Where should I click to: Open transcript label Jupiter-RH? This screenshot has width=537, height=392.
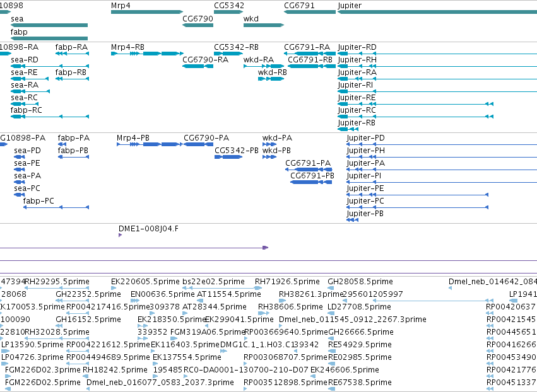coord(357,60)
